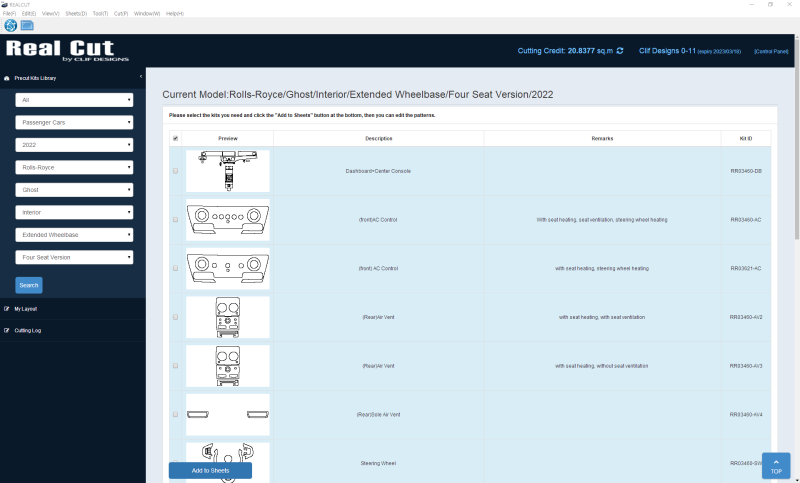Collapse the sidebar with the left chevron

[141, 77]
